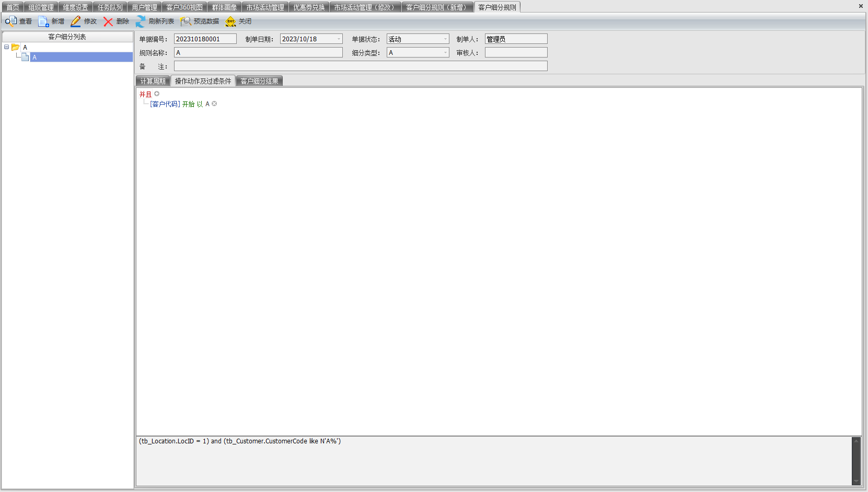The height and width of the screenshot is (492, 868).
Task: Switch to the 客户细分规则（新增）tab
Action: coord(437,7)
